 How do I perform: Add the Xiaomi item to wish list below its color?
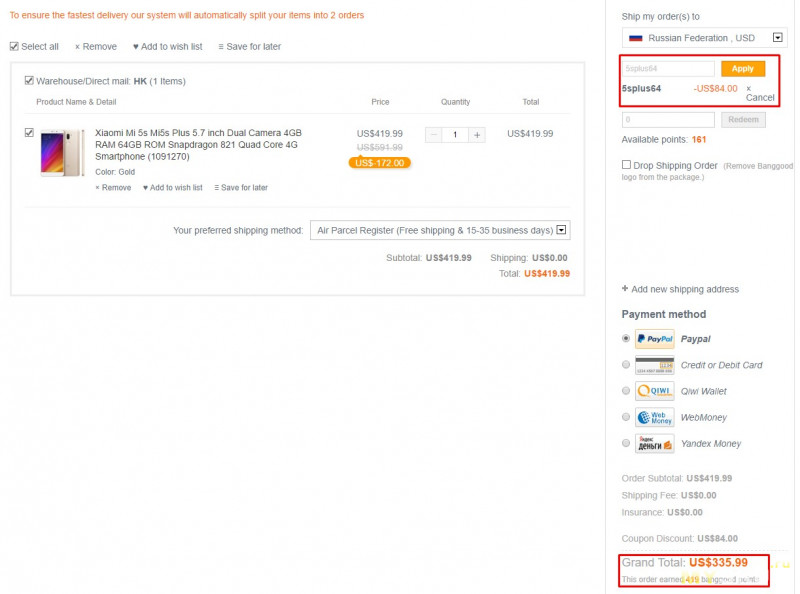coord(172,188)
